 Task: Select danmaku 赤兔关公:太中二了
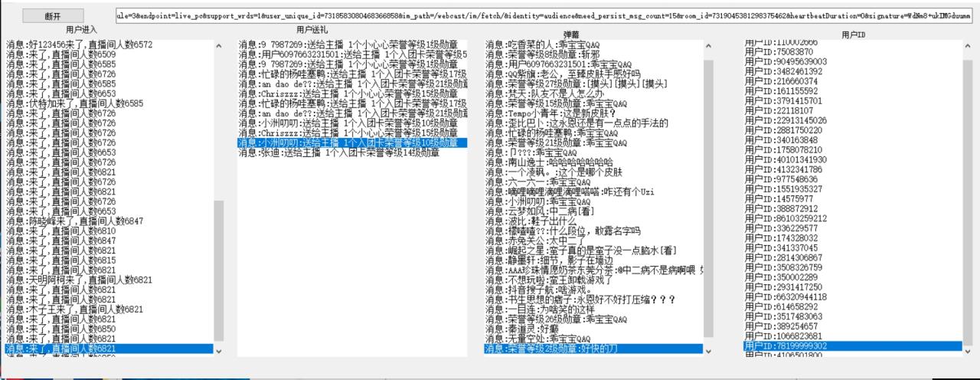593,241
